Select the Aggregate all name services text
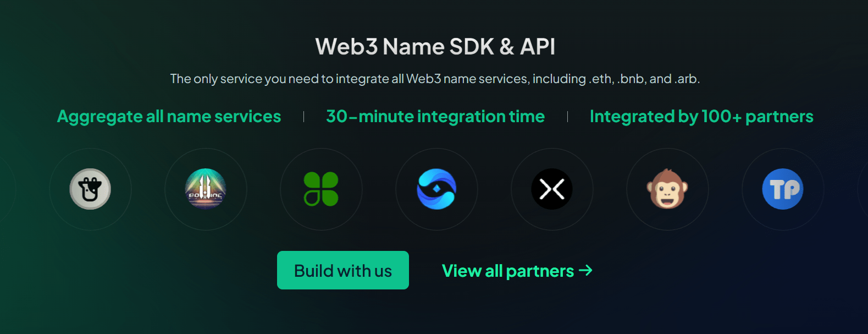The width and height of the screenshot is (868, 334). click(169, 117)
